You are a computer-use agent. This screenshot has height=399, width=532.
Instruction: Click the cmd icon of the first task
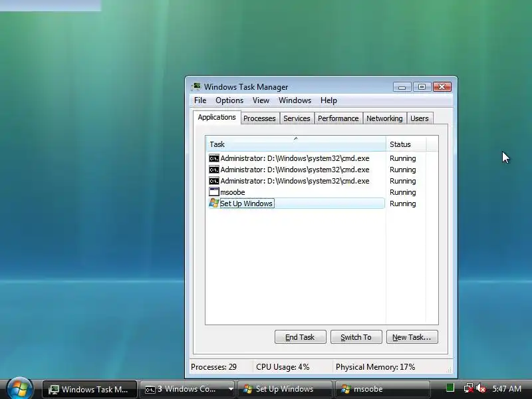coord(213,158)
